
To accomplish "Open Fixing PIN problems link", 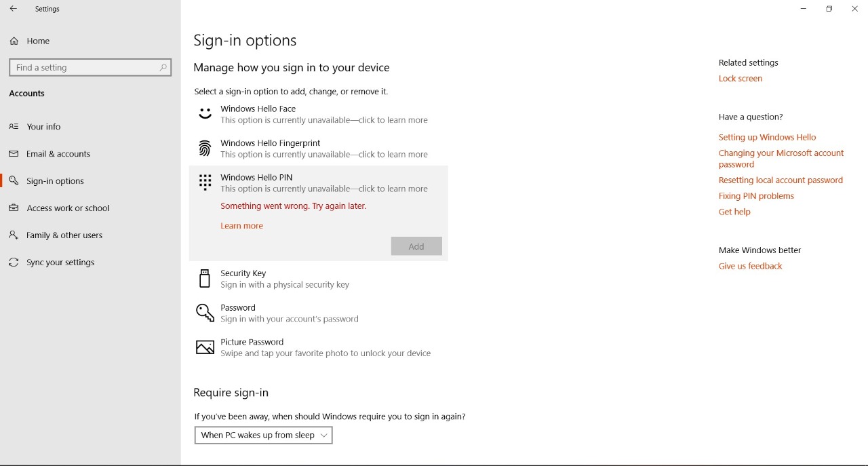I will coord(756,196).
